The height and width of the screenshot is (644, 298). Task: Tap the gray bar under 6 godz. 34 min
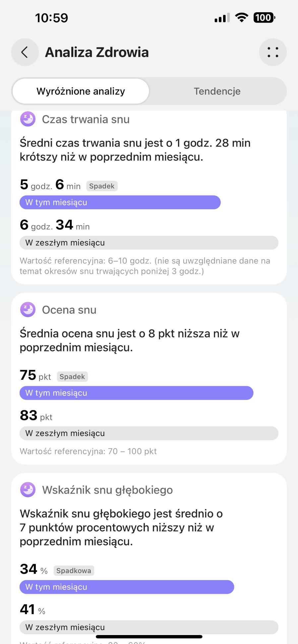tap(149, 243)
